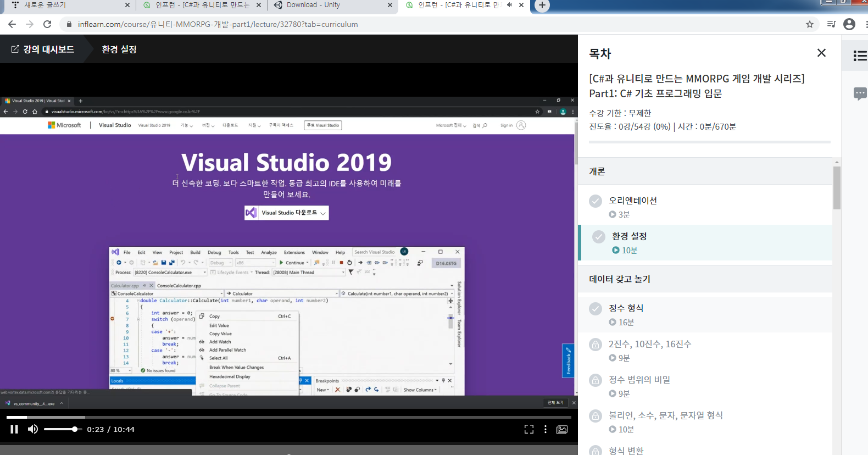Pause the lecture video
This screenshot has width=868, height=455.
(14, 429)
